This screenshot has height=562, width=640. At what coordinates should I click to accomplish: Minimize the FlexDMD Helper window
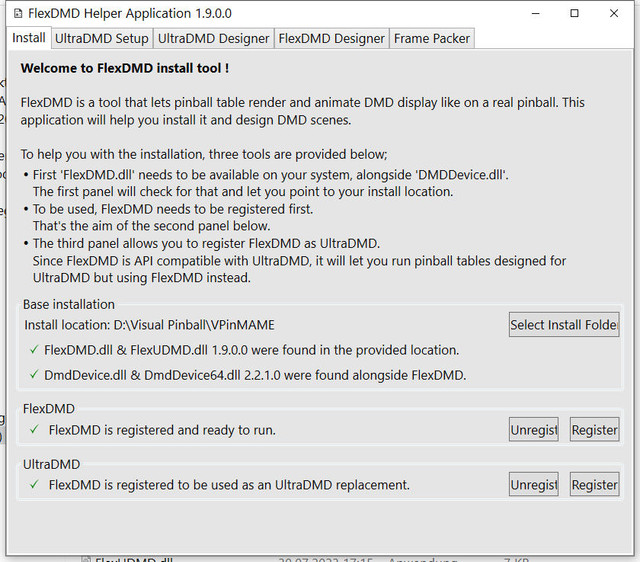click(x=536, y=13)
